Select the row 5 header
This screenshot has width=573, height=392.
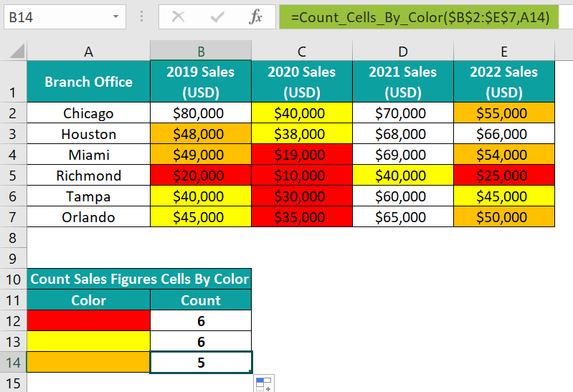[13, 176]
